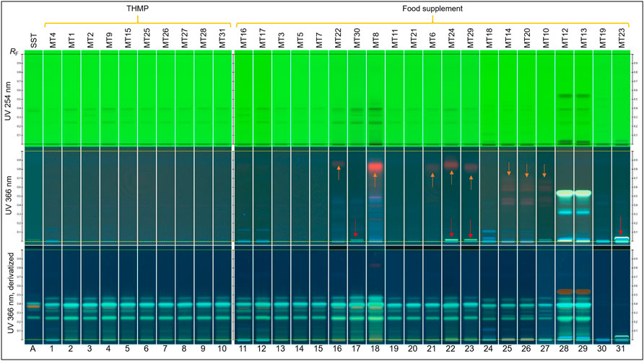This screenshot has width=644, height=361.
Task: Select track letter 'A' under the SST lane
Action: click(33, 349)
